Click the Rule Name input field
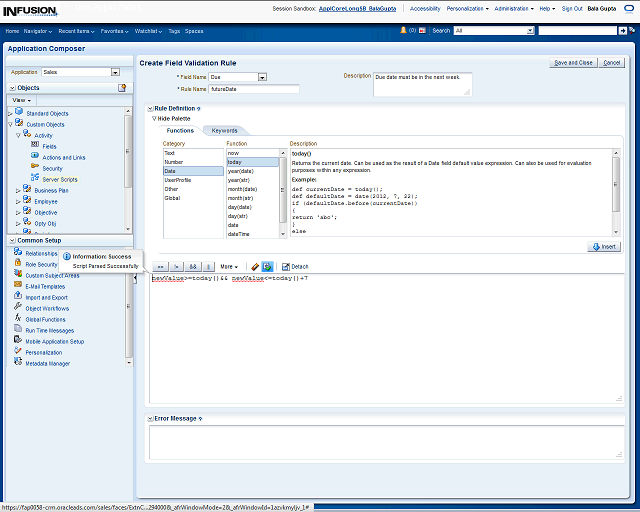640x512 pixels. [x=248, y=89]
